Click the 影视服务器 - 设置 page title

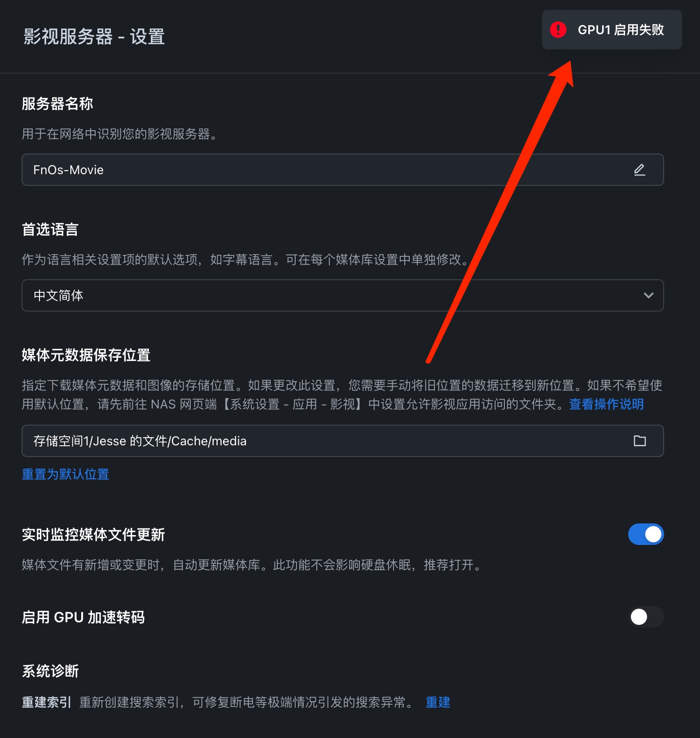tap(94, 37)
